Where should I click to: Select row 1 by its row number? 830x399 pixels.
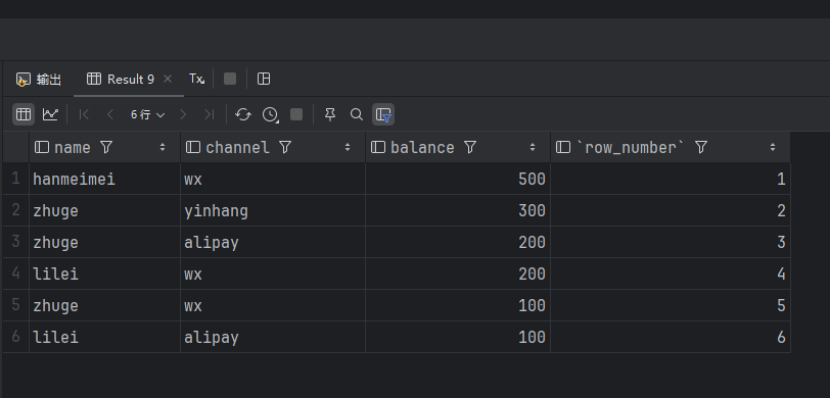tap(16, 179)
